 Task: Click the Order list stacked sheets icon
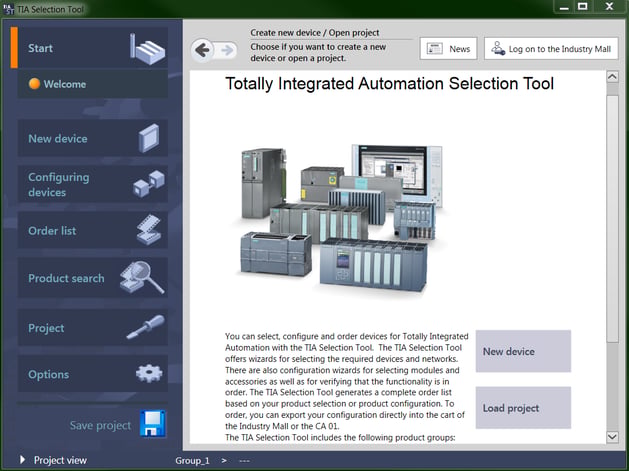[149, 230]
